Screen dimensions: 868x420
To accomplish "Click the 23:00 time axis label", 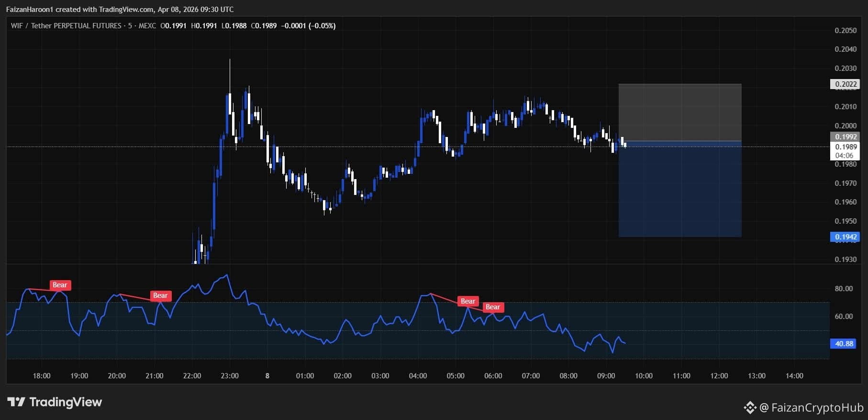I will click(x=230, y=376).
